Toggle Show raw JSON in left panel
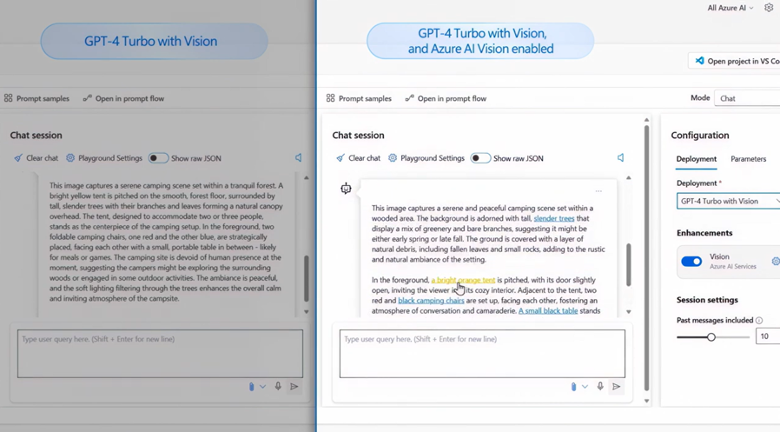Viewport: 780px width, 435px height. (158, 158)
